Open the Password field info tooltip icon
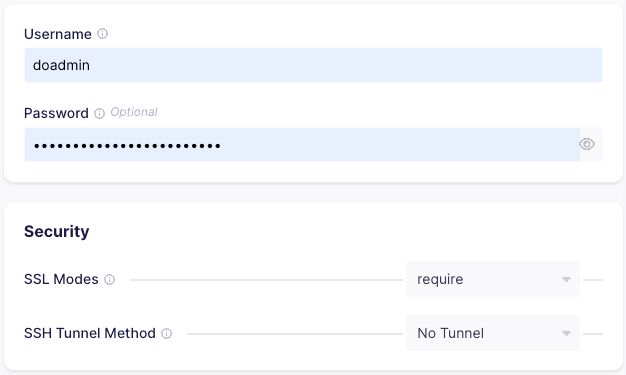Viewport: 626px width, 375px height. point(99,113)
